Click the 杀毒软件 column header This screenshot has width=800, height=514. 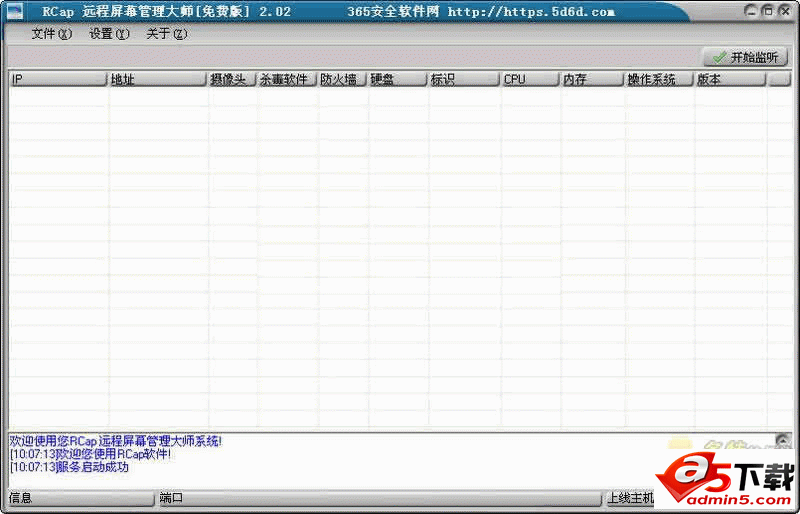(287, 80)
